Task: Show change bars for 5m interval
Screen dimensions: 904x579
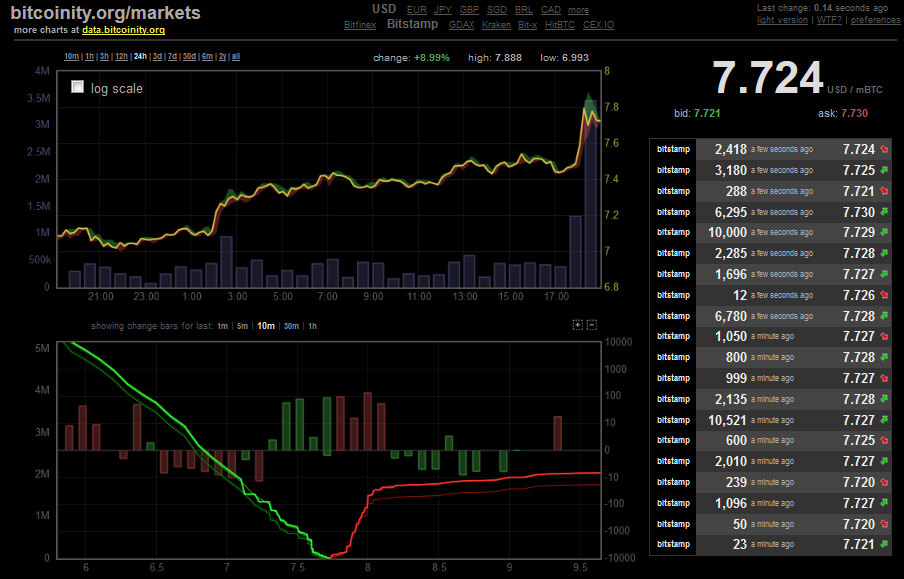Action: coord(243,325)
